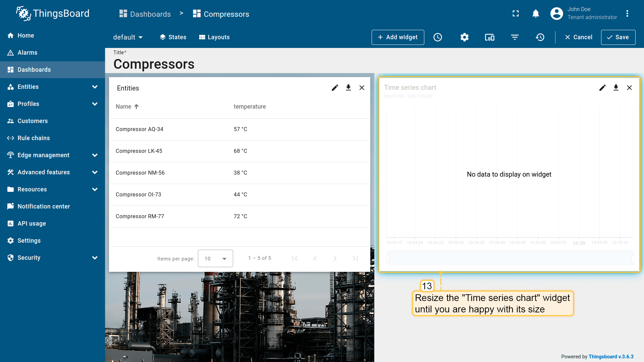Screen dimensions: 644x362
Task: Open Rule chains from sidebar
Action: [x=34, y=138]
